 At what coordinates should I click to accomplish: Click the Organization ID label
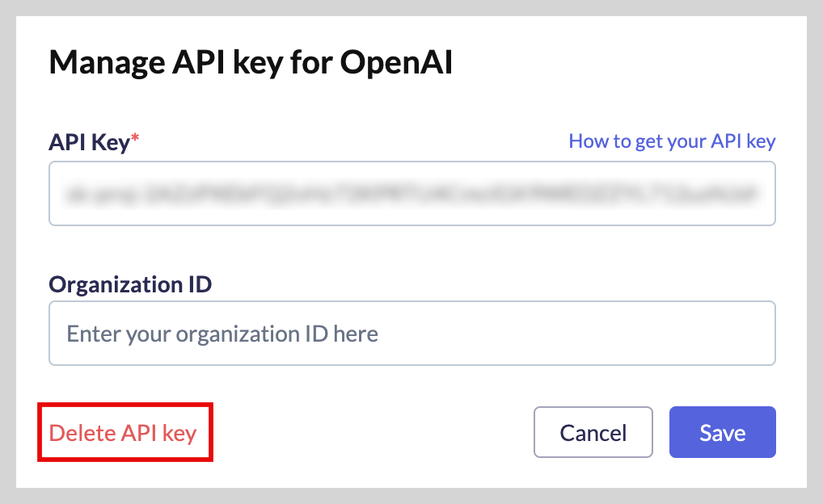pos(130,284)
